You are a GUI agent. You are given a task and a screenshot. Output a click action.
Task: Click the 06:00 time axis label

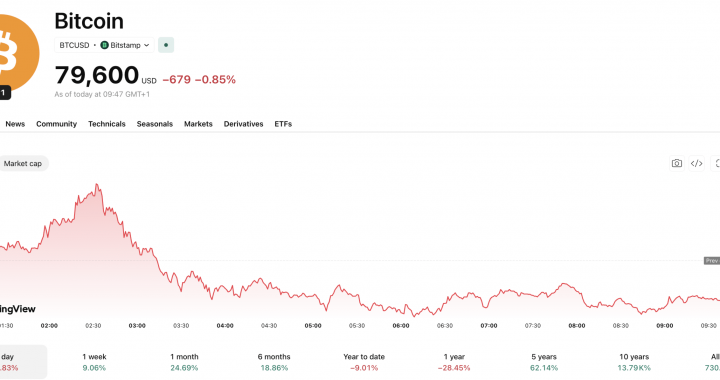401,325
